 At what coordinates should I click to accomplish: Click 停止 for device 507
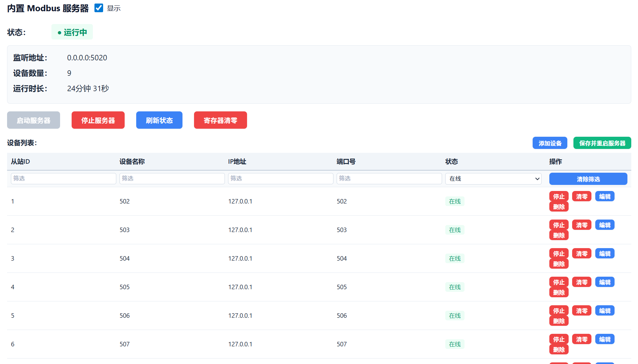[x=559, y=339]
